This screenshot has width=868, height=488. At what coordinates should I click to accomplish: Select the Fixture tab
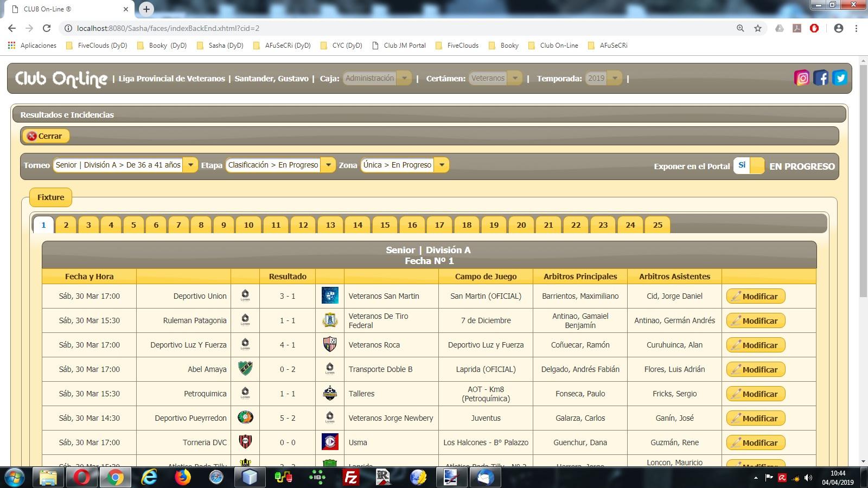50,197
